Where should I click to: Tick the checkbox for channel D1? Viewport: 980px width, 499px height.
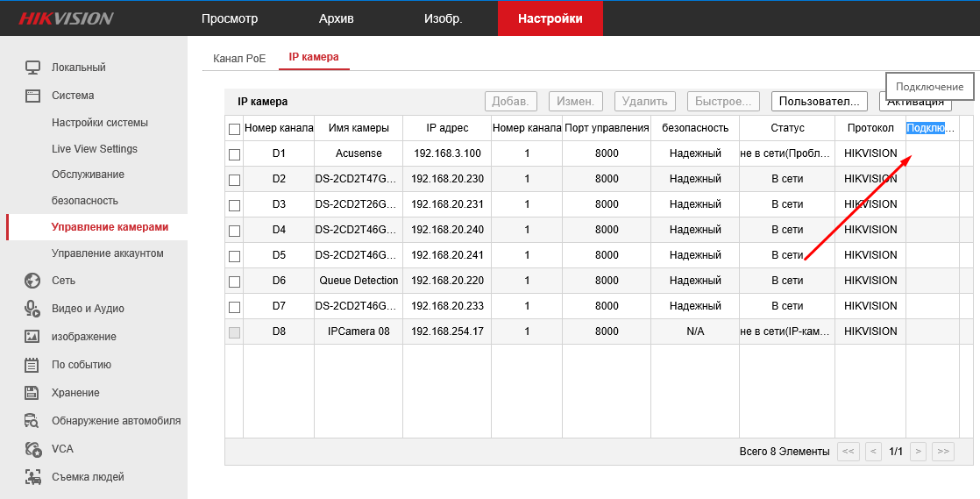pos(234,154)
